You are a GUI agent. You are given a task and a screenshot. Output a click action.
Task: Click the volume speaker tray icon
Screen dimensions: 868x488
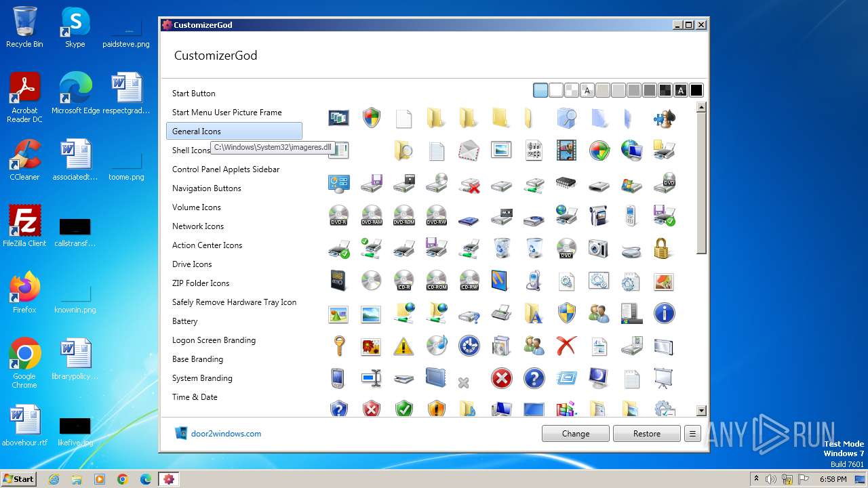pos(771,479)
